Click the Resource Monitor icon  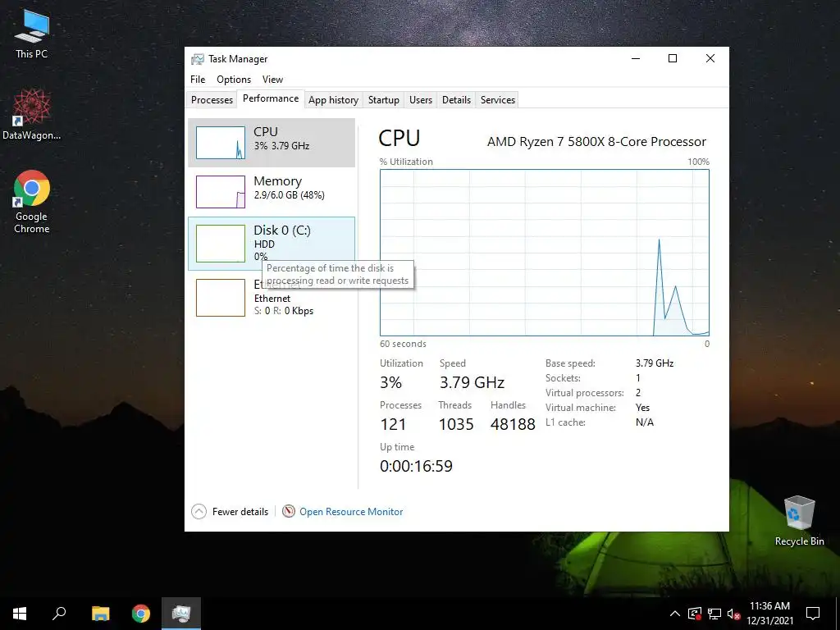coord(289,511)
